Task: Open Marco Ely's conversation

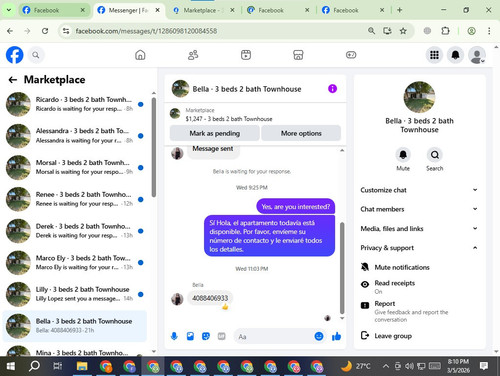Action: pos(75,262)
